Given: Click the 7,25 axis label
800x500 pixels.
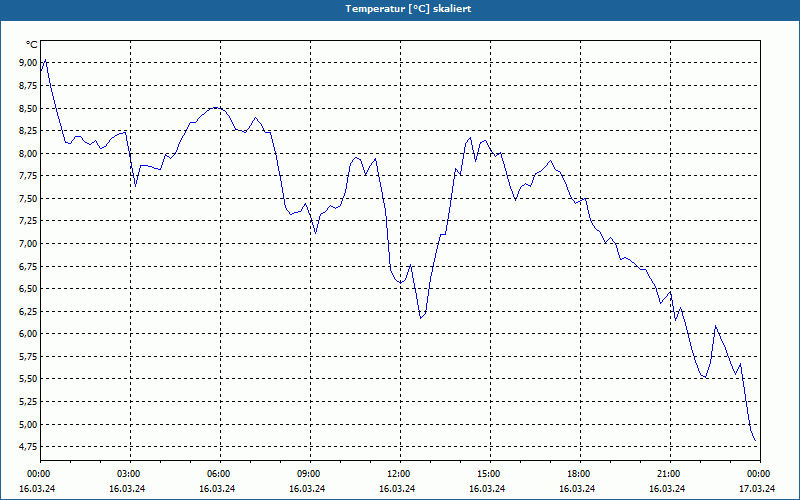Looking at the screenshot, I should [x=28, y=221].
